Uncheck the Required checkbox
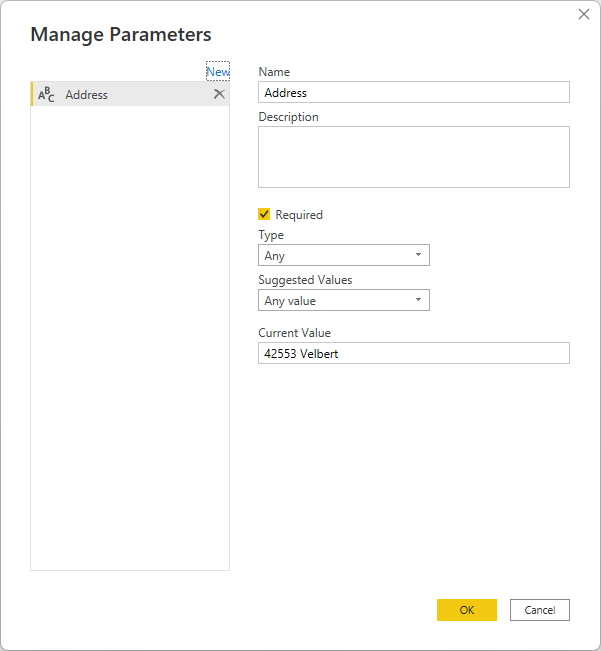Screen dimensions: 601x651 click(x=264, y=214)
